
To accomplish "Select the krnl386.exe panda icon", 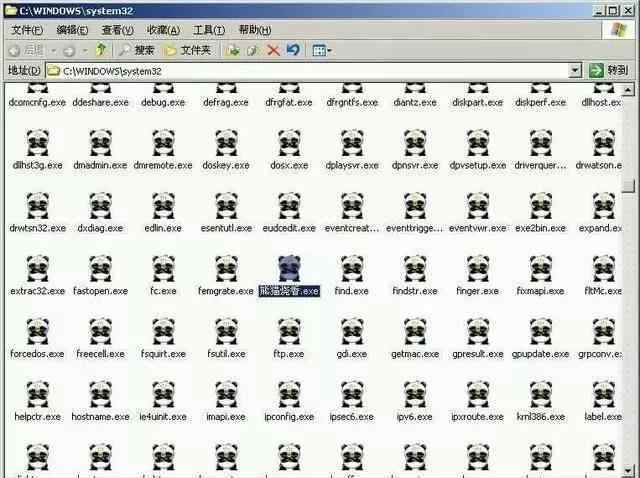I will (x=540, y=394).
